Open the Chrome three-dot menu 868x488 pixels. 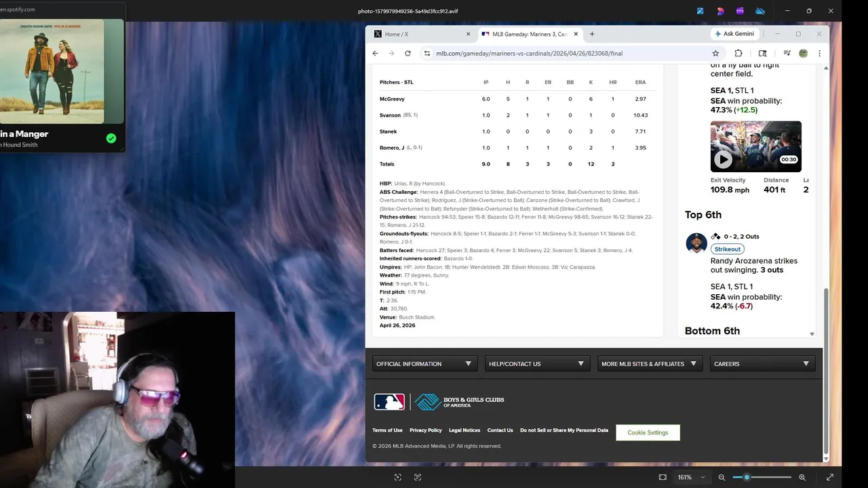tap(819, 54)
